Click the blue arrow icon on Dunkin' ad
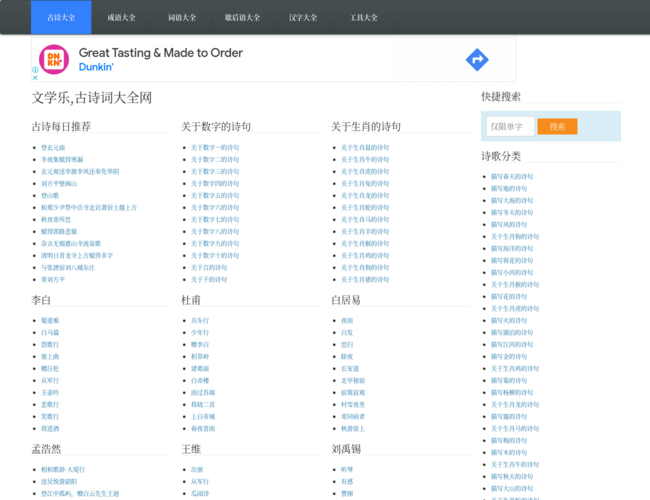The image size is (650, 500). 477,60
